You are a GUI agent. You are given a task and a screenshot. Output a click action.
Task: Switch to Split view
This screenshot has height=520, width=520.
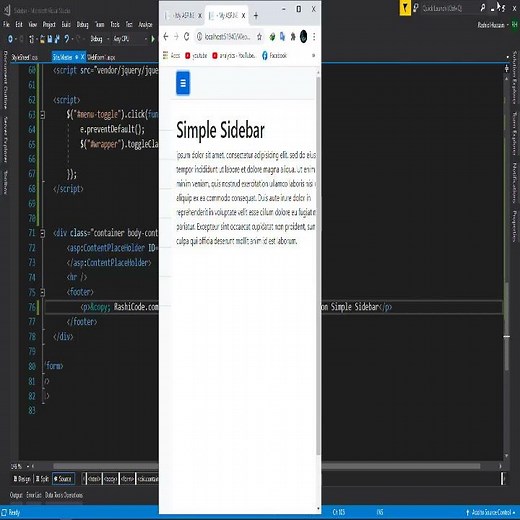(42, 479)
